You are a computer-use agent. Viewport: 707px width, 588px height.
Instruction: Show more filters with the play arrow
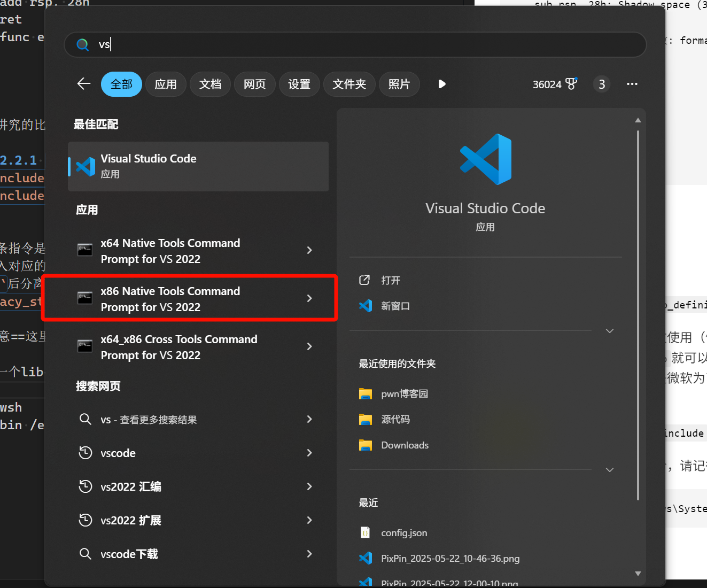(x=441, y=84)
